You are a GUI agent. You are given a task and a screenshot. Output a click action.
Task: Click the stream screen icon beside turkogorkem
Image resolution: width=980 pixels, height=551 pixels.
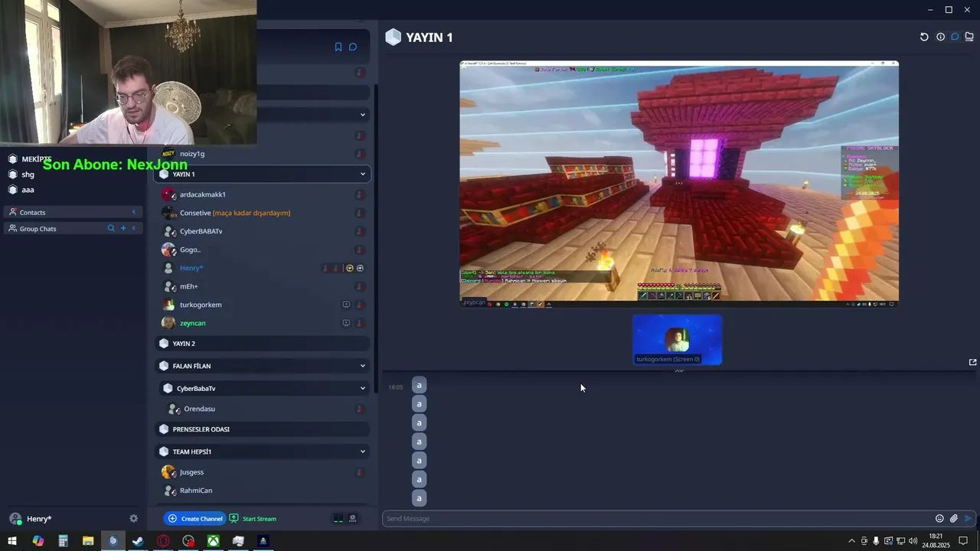pos(346,305)
